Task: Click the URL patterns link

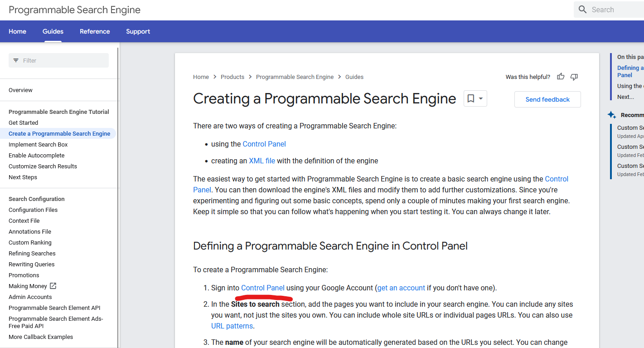Action: (232, 326)
